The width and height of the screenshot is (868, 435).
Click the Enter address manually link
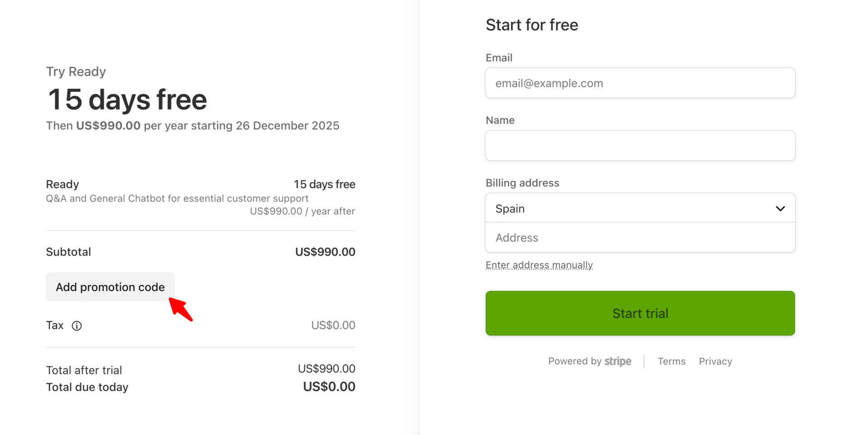coord(539,265)
